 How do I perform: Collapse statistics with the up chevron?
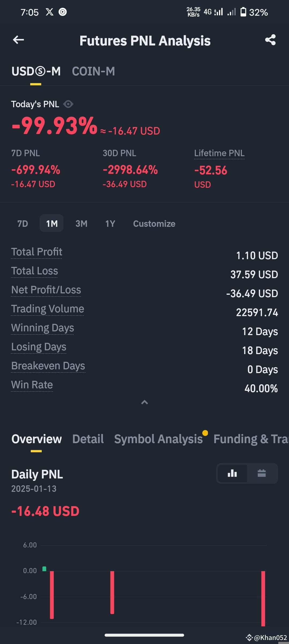point(144,402)
